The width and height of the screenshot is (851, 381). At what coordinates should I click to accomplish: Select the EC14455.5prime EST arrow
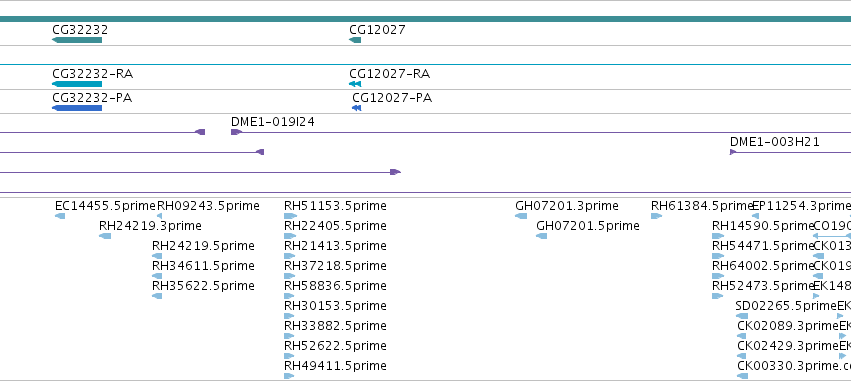click(x=60, y=216)
